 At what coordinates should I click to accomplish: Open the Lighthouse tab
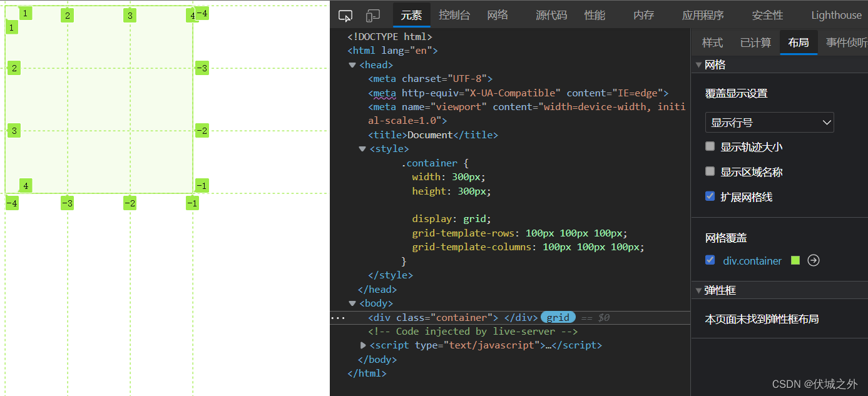[x=836, y=16]
